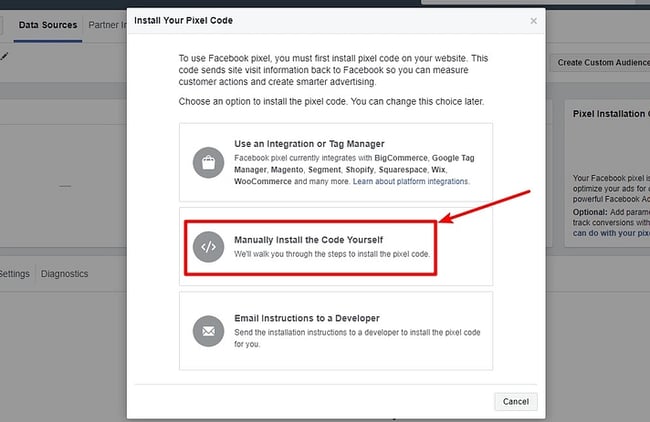Select the Settings tab
This screenshot has width=650, height=422.
(x=14, y=273)
